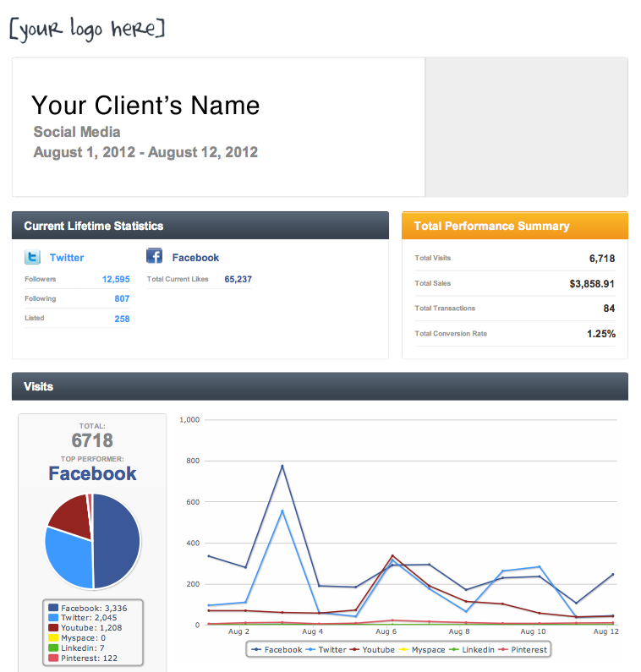Click the your logo here placeholder
The width and height of the screenshot is (641, 672).
pyautogui.click(x=87, y=29)
